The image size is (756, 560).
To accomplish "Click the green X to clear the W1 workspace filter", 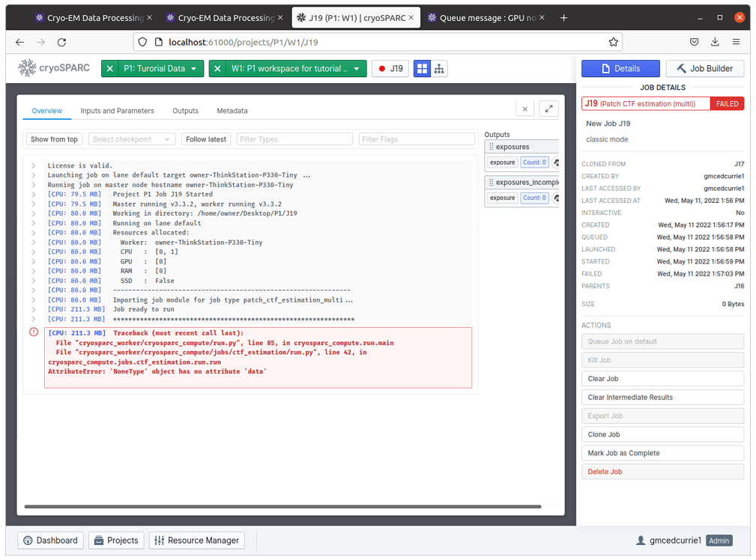I will pyautogui.click(x=217, y=68).
